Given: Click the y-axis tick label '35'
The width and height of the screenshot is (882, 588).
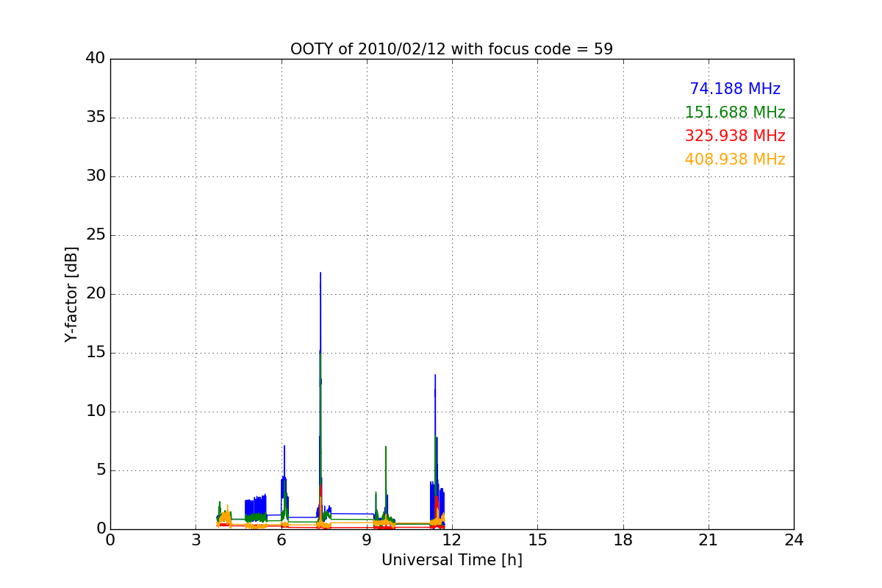Looking at the screenshot, I should tap(96, 118).
